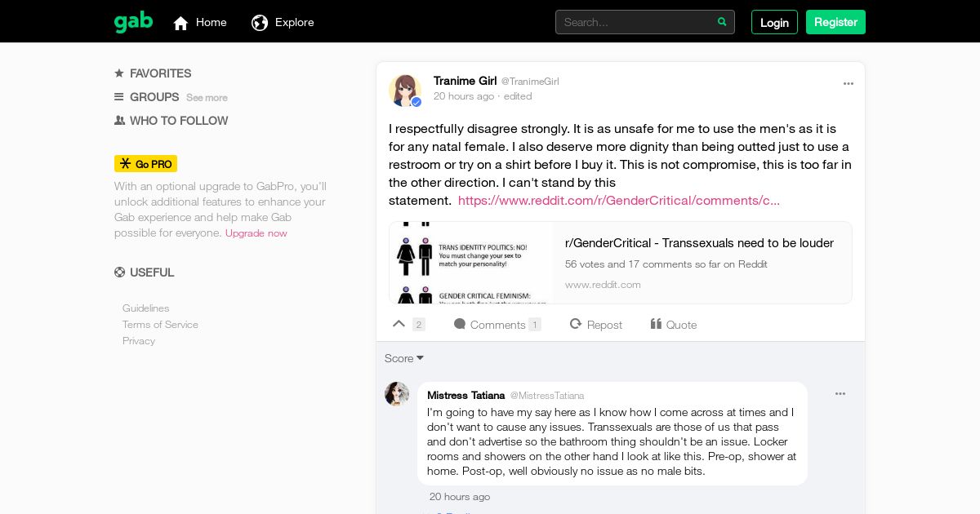The height and width of the screenshot is (514, 980).
Task: Click the Register button
Action: click(835, 22)
